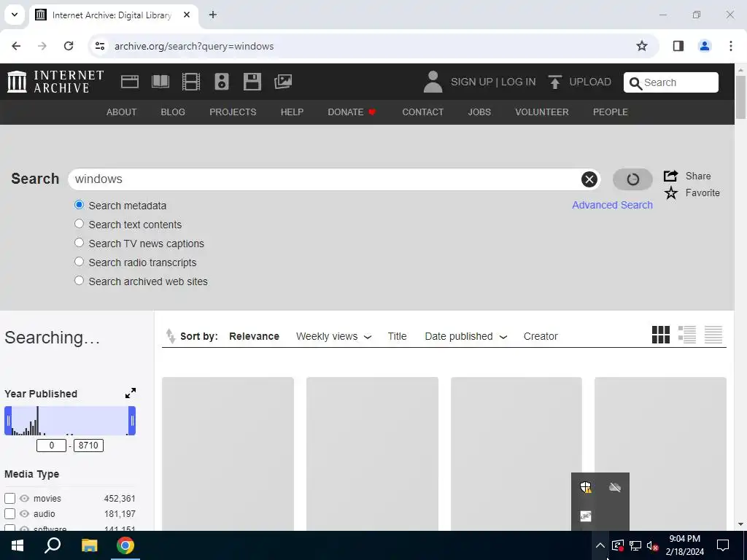Click the loading search submit button
The image size is (747, 560).
coord(632,179)
